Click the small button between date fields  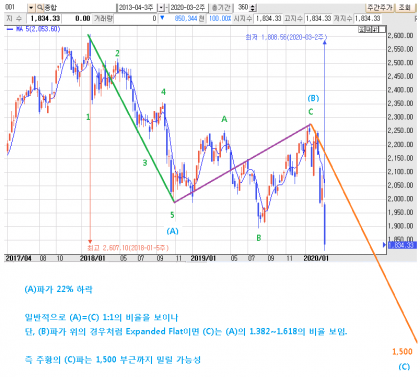point(162,7)
